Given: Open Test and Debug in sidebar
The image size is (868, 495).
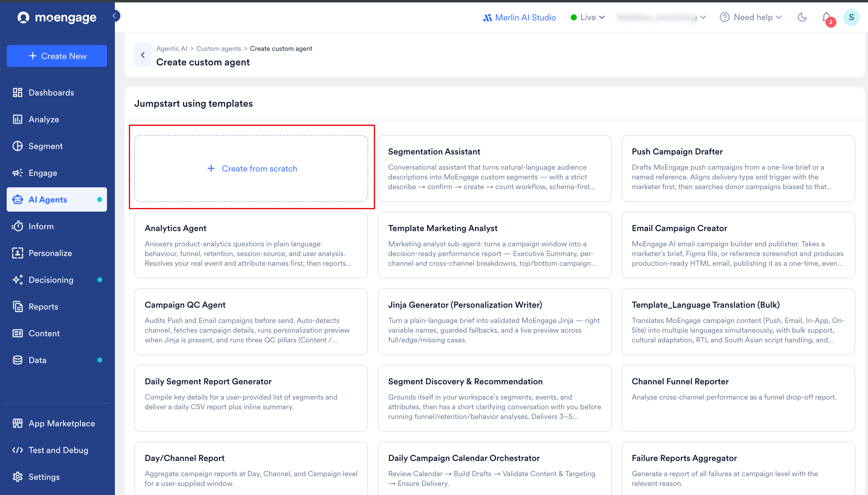Looking at the screenshot, I should [x=57, y=450].
